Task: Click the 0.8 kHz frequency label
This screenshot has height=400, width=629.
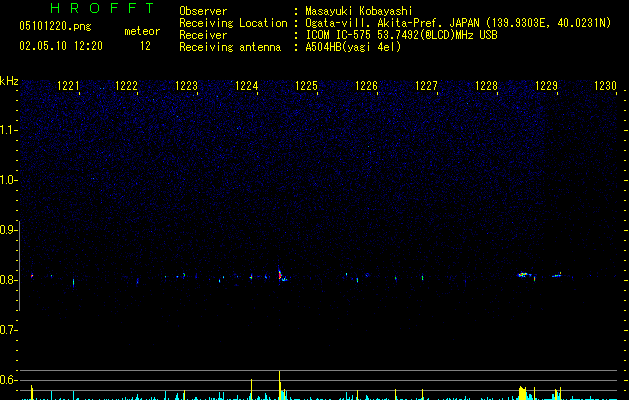Action: pos(8,280)
